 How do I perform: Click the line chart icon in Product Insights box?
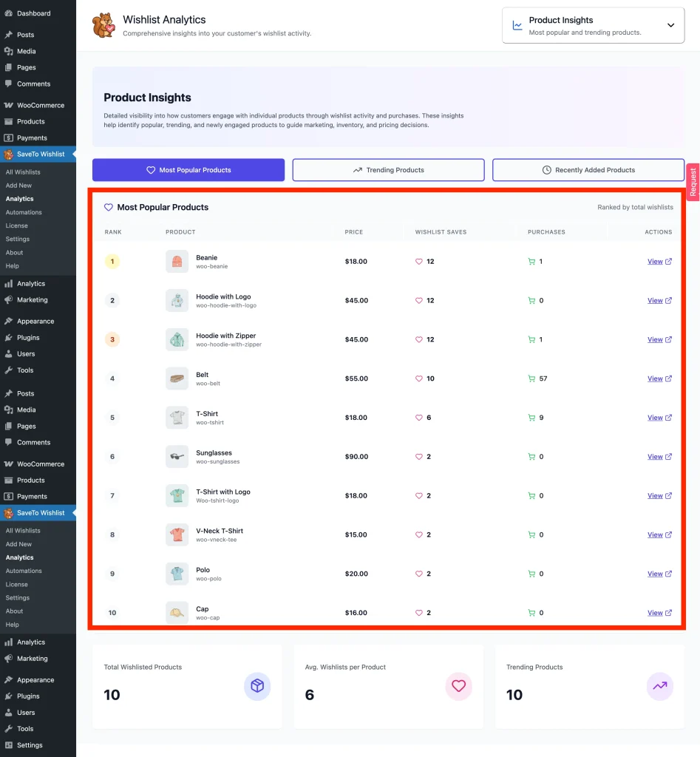point(519,24)
